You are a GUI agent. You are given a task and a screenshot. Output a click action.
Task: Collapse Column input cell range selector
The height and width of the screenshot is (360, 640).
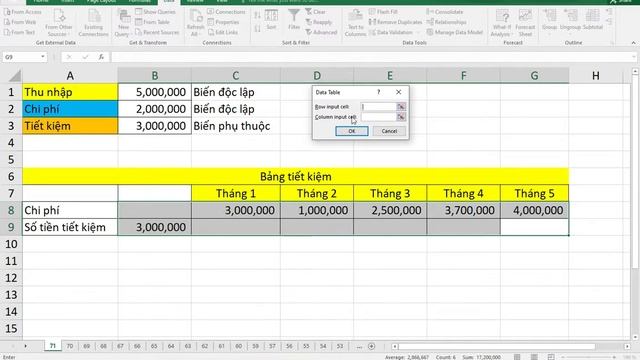point(401,117)
